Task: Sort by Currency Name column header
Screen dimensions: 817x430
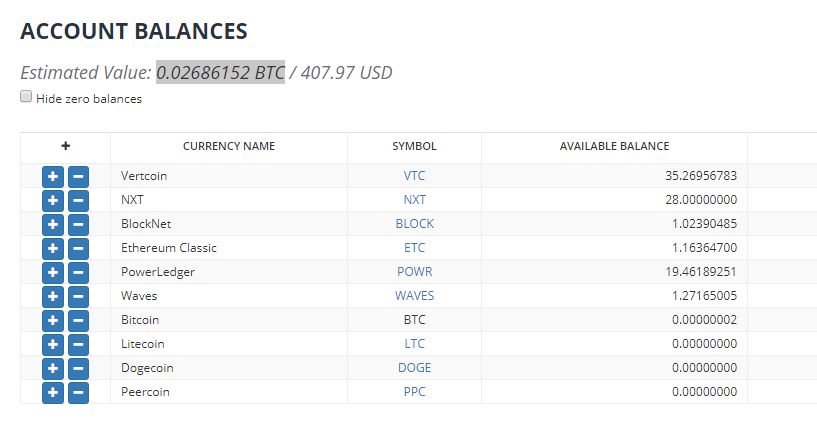Action: (229, 146)
